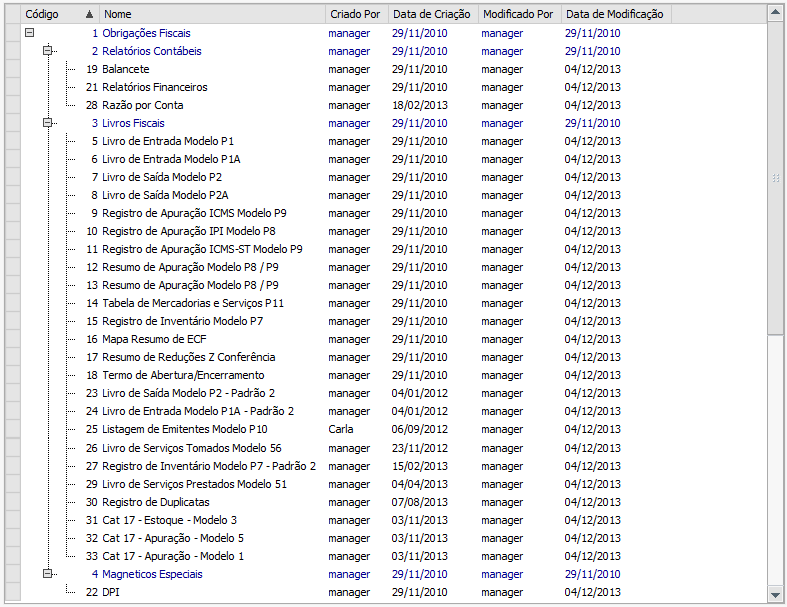Collapse the Relatórios Contábeis node

(x=48, y=50)
